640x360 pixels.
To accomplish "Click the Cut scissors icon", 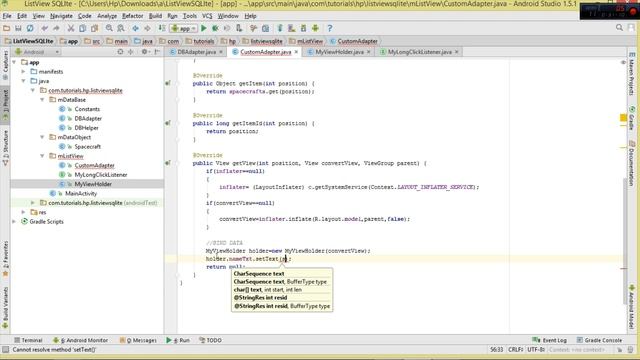I will (71, 28).
